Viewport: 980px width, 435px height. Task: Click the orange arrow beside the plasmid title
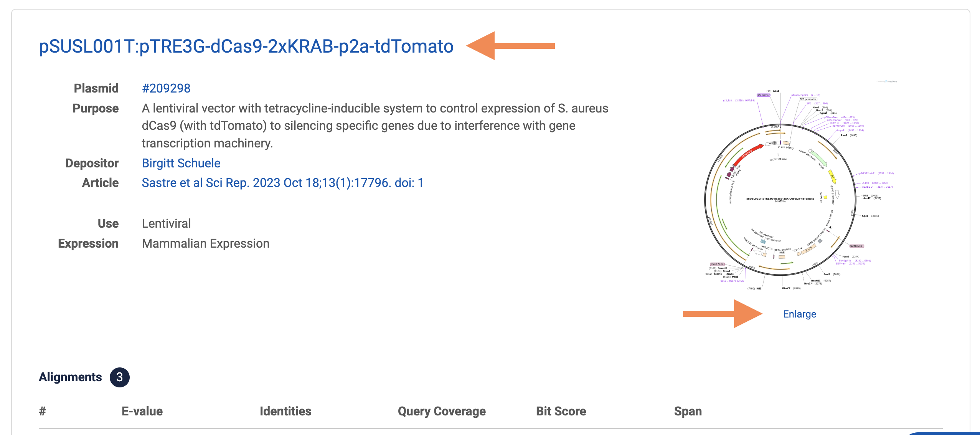tap(510, 46)
